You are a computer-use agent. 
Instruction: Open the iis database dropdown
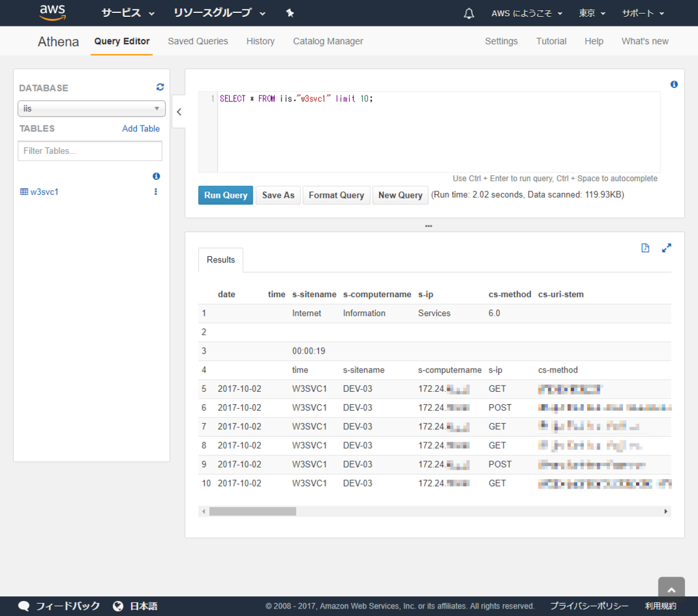91,108
